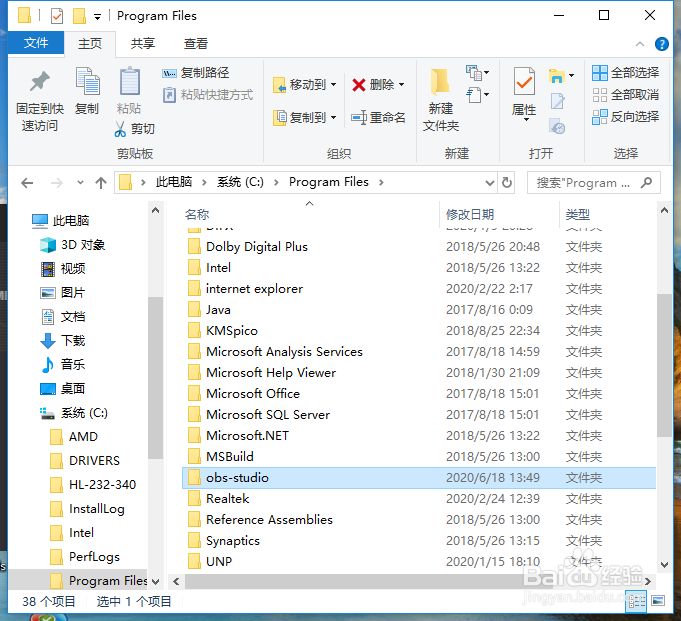Select the obs-studio folder row

point(419,478)
